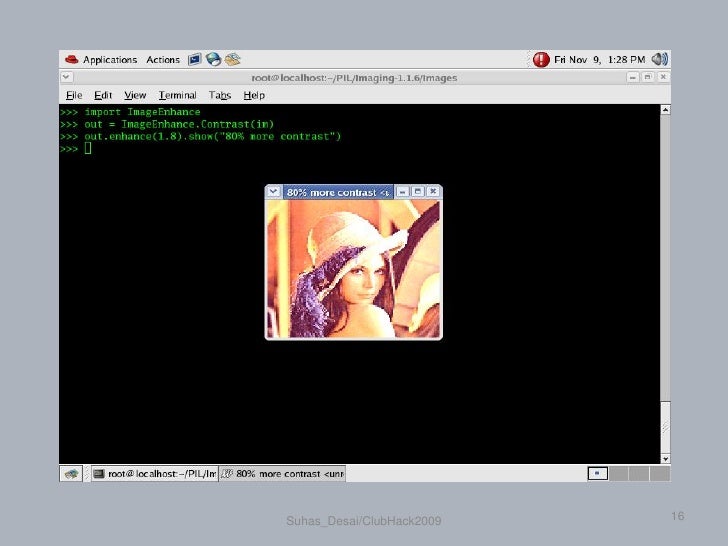The height and width of the screenshot is (546, 728).
Task: Click the enhanced Lena image preview
Action: pos(353,269)
